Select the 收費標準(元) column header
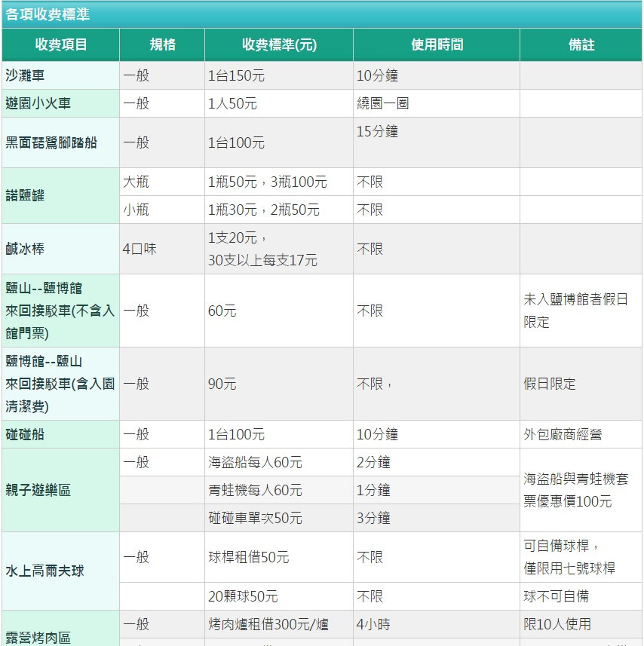Image resolution: width=644 pixels, height=646 pixels. click(279, 44)
